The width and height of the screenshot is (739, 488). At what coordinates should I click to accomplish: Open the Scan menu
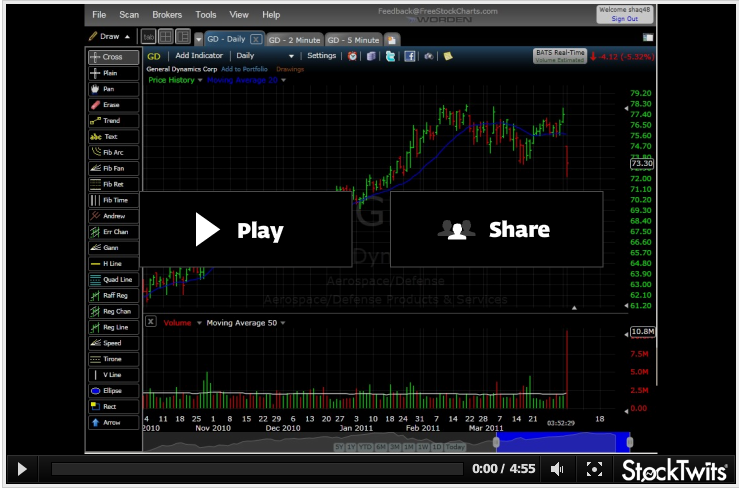pyautogui.click(x=129, y=15)
